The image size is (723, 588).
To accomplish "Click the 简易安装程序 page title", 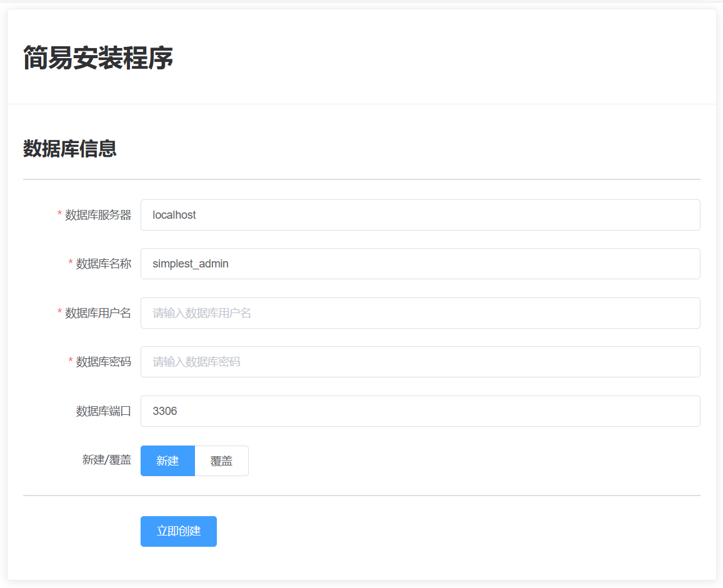I will pyautogui.click(x=98, y=58).
